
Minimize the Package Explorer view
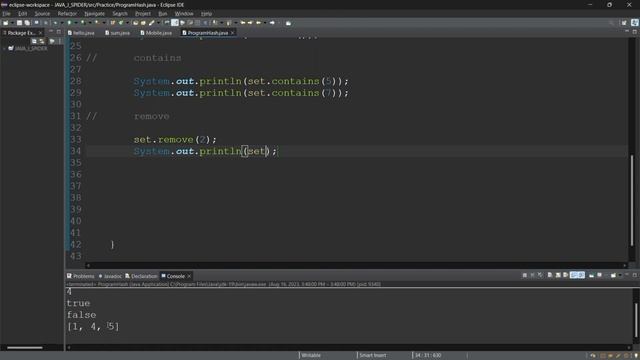point(51,31)
